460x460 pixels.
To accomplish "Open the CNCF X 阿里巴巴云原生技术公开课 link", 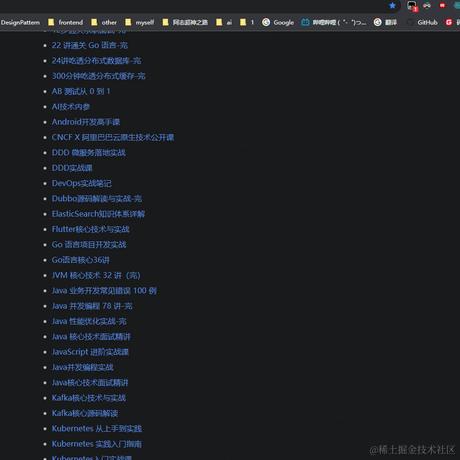I will point(113,137).
